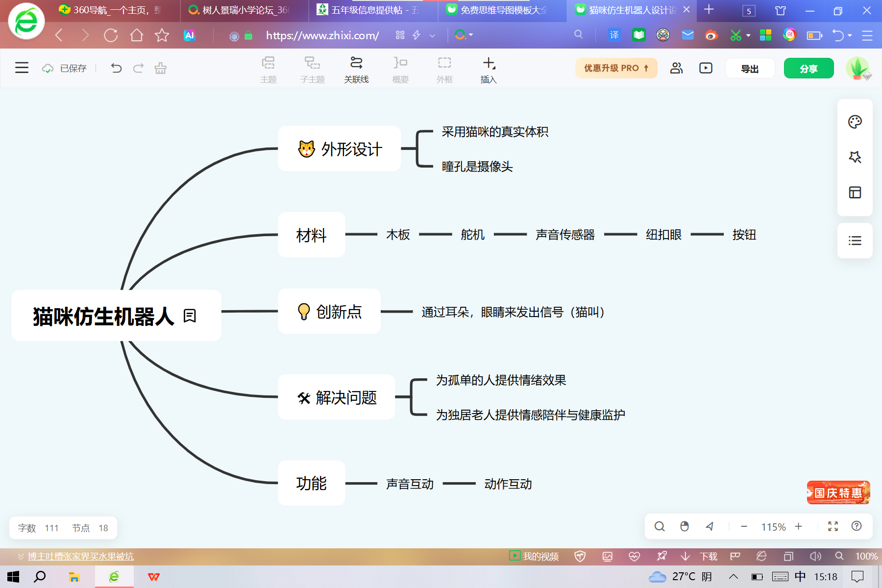This screenshot has height=588, width=882.
Task: Open the theme palette panel
Action: pos(855,122)
